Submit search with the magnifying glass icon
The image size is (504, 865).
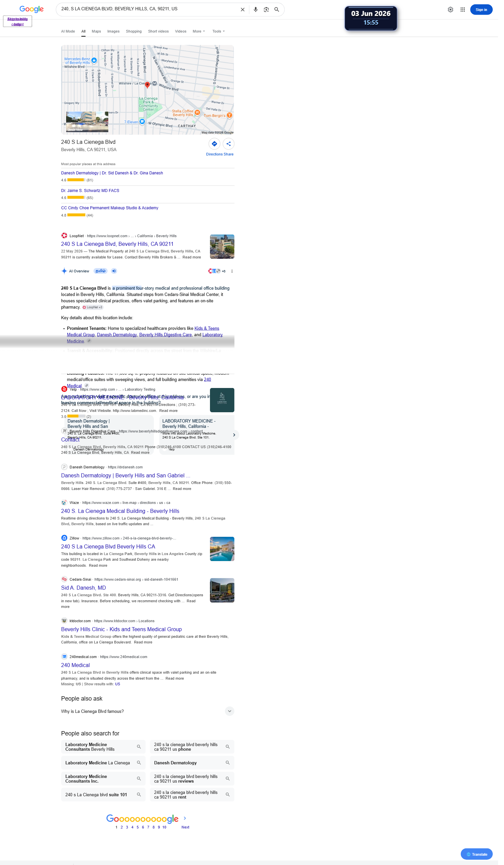pos(277,10)
